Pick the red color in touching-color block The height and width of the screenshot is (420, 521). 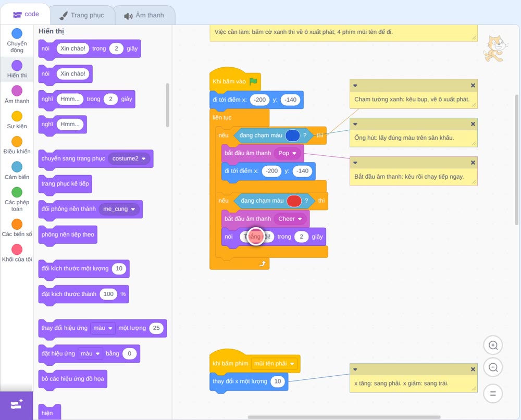[x=294, y=201]
